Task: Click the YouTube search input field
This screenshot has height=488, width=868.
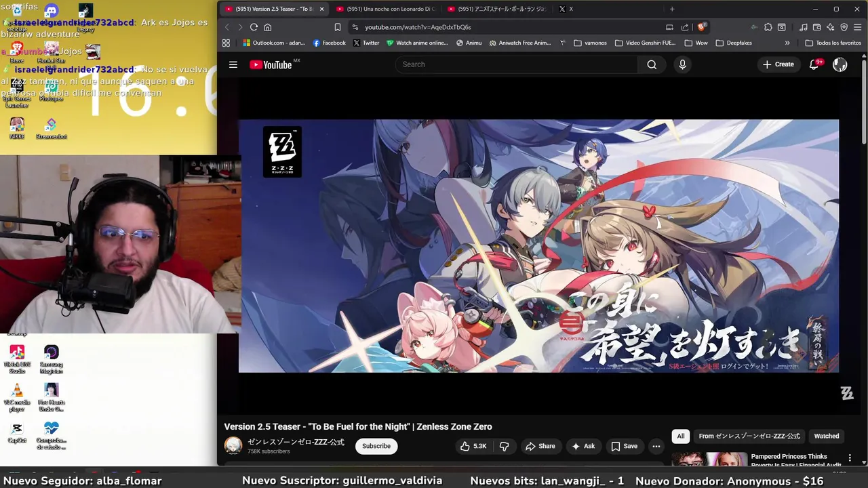Action: pyautogui.click(x=516, y=64)
